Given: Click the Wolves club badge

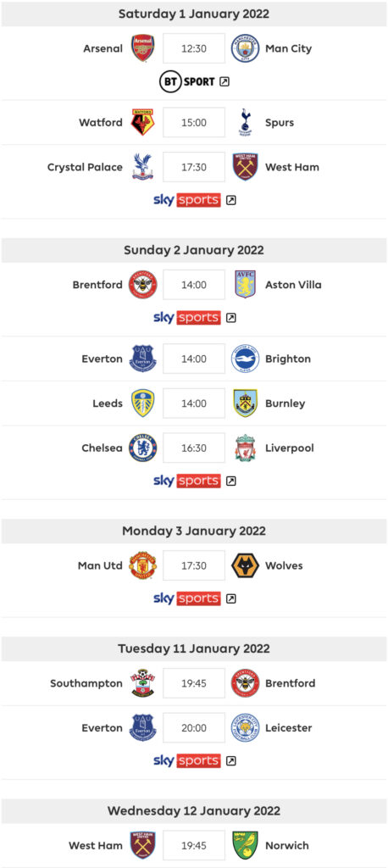Looking at the screenshot, I should (245, 565).
